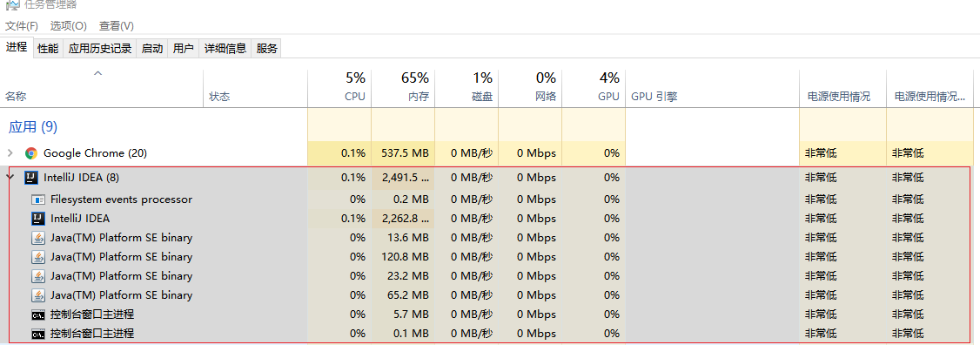Viewport: 980px width, 345px height.
Task: Select the Filesystem events processor icon
Action: pos(39,200)
